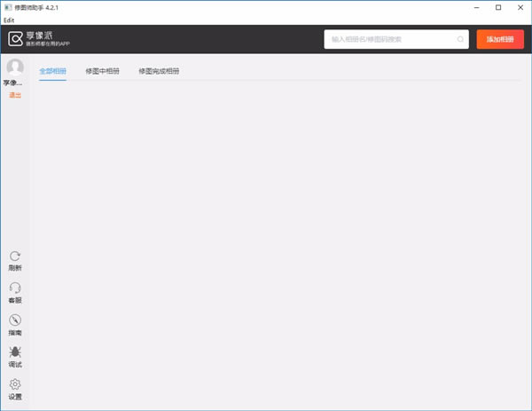Switch to the 修图中相册 tab
The width and height of the screenshot is (532, 411).
(103, 71)
